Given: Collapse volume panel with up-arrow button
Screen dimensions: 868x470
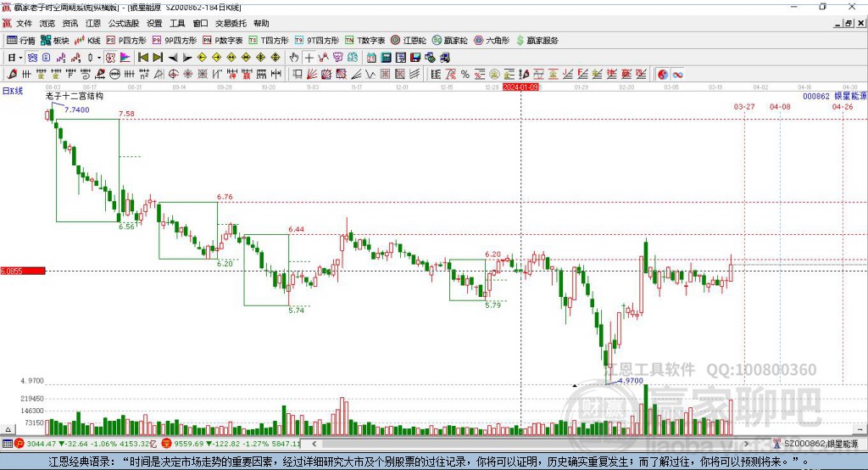Looking at the screenshot, I should tap(8, 429).
